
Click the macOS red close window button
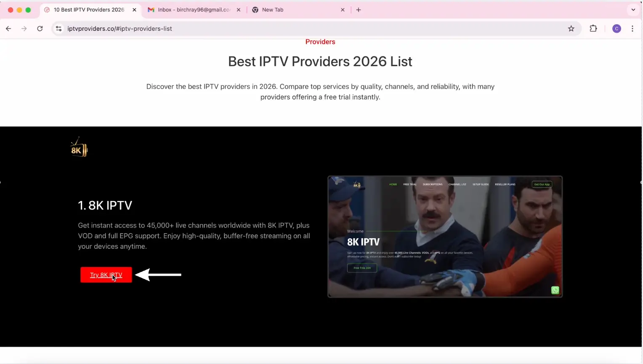click(x=11, y=10)
